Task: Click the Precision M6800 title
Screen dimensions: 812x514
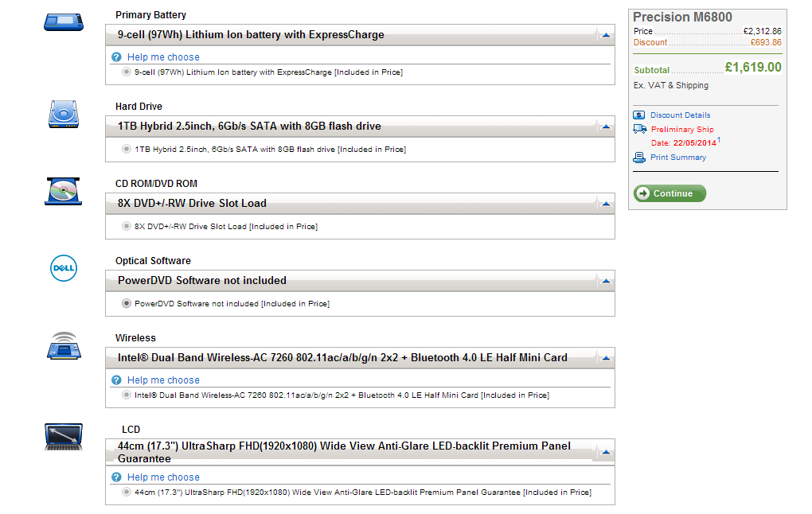Action: (682, 17)
